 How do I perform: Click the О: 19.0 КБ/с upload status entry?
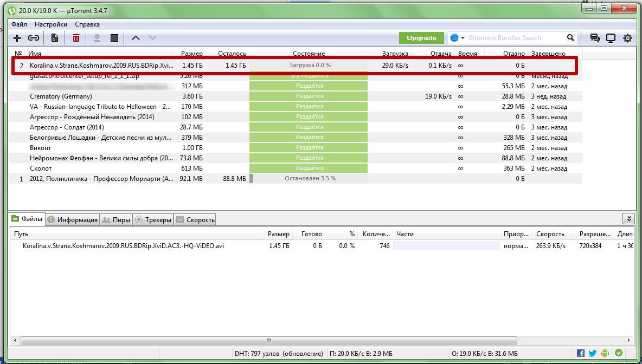click(x=484, y=353)
